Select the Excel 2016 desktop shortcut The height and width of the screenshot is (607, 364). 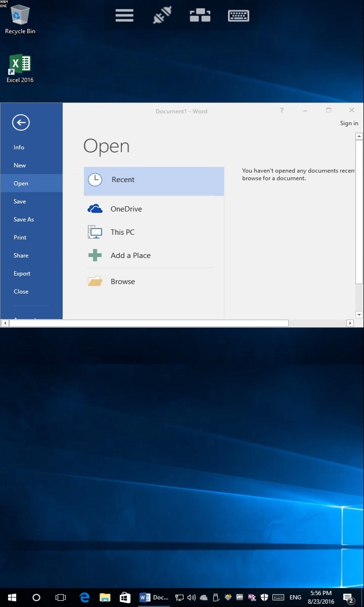click(20, 69)
